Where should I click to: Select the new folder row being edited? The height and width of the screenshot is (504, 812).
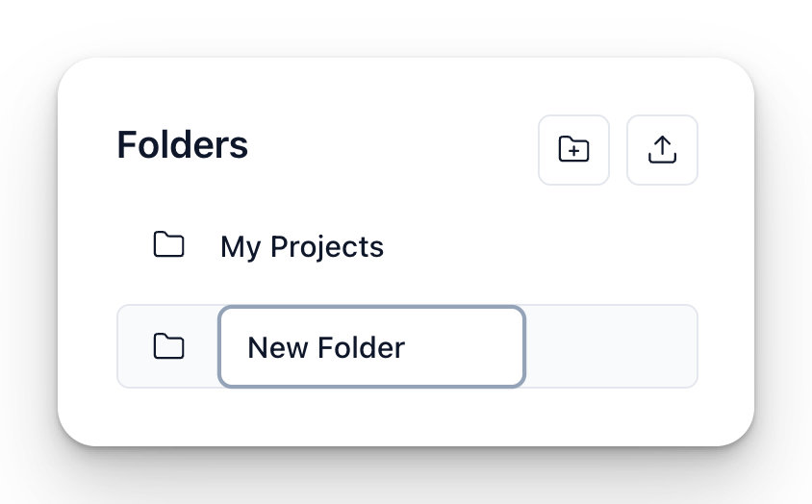point(610,346)
